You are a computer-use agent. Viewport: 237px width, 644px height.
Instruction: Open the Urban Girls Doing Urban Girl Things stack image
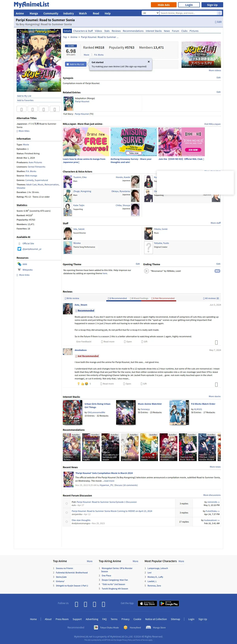click(x=72, y=412)
